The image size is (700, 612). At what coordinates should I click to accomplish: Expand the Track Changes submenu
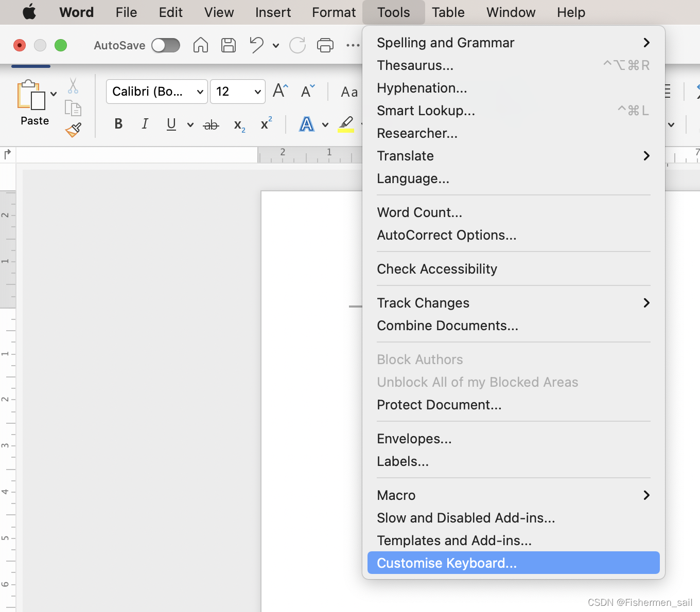[514, 303]
